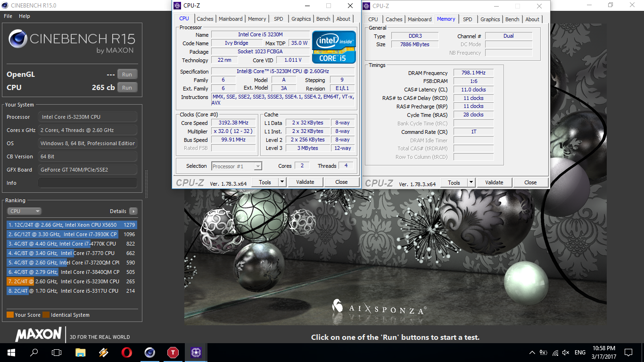This screenshot has width=644, height=362.
Task: Open the Windows Start menu
Action: [x=11, y=352]
